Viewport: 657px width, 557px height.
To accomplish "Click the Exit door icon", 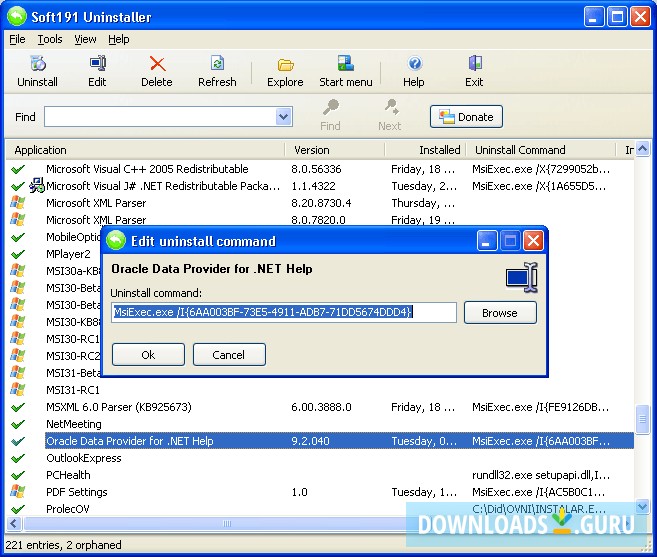I will coord(475,64).
